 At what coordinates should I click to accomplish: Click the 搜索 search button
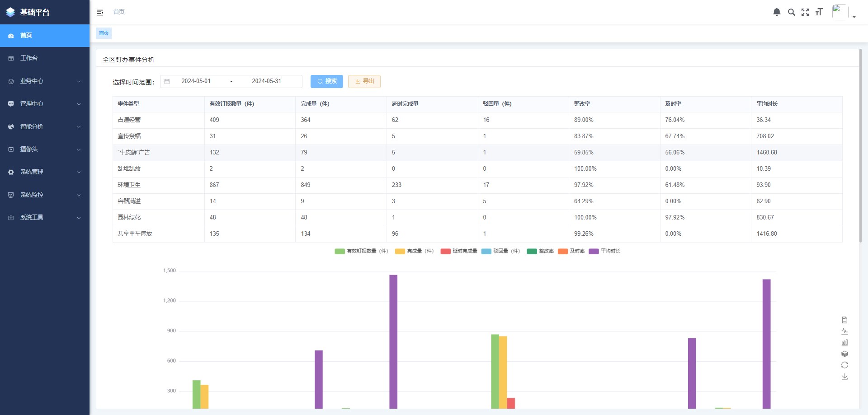pos(327,81)
